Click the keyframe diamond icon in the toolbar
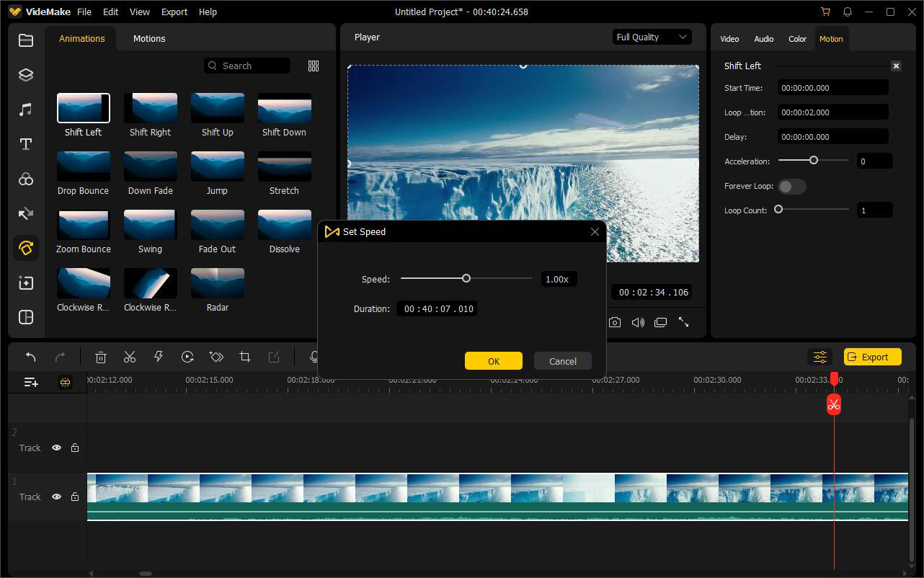Screen dimensions: 924x578 pos(216,357)
